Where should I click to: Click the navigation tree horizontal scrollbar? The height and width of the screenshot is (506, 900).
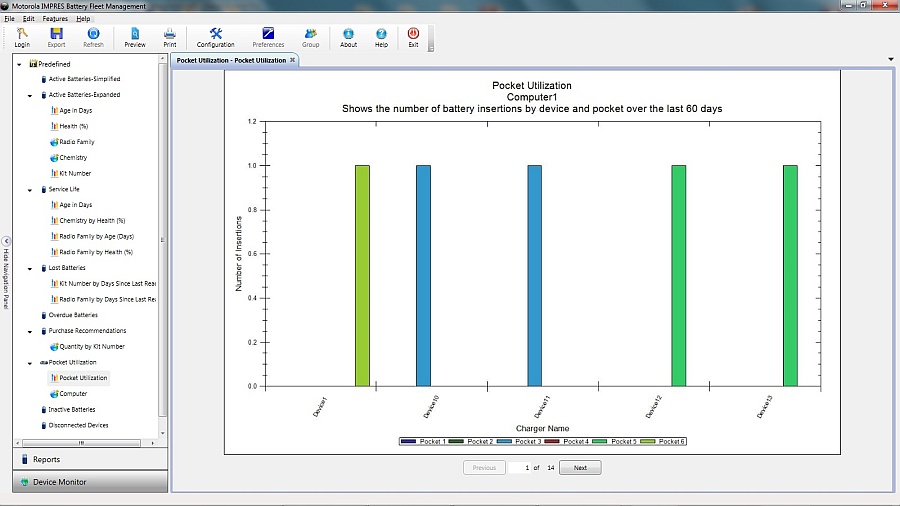(86, 443)
